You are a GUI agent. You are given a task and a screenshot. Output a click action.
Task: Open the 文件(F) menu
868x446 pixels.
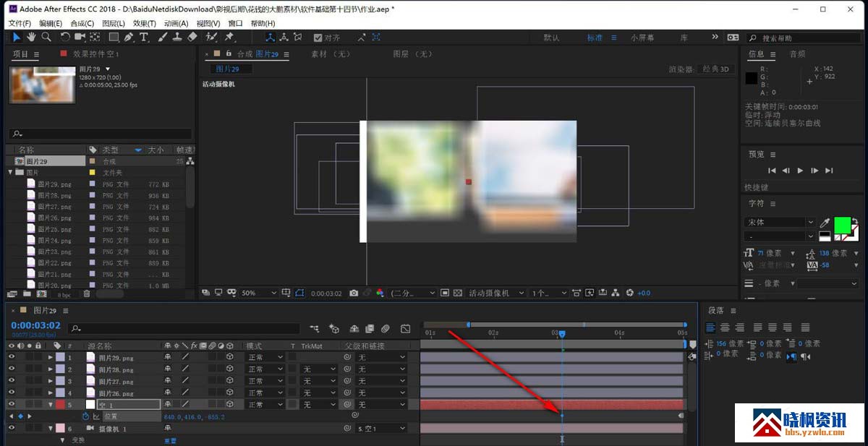pos(20,23)
